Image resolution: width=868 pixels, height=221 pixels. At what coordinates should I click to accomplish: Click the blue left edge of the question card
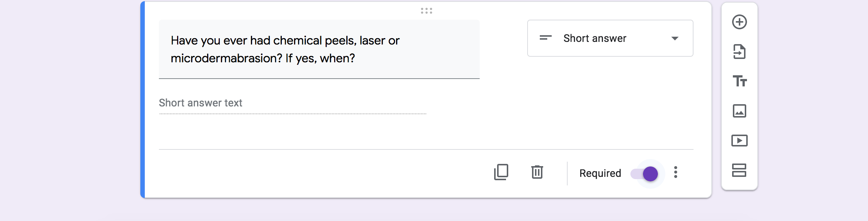click(143, 99)
